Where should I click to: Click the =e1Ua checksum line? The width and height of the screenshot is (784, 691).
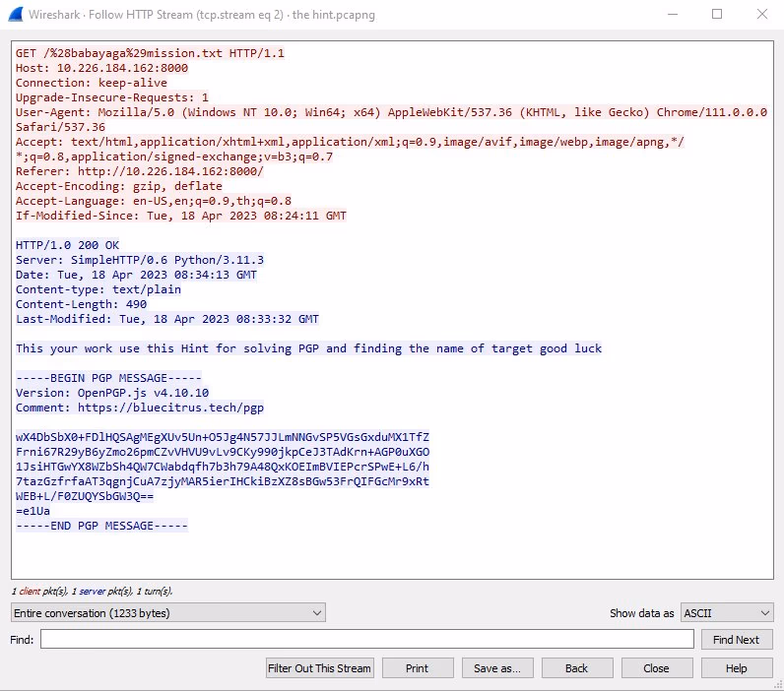tap(33, 511)
